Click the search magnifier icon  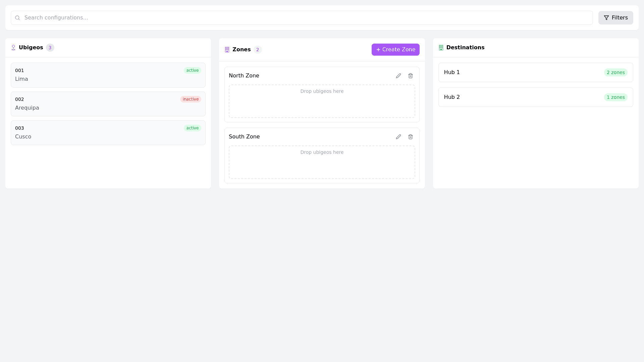tap(17, 18)
